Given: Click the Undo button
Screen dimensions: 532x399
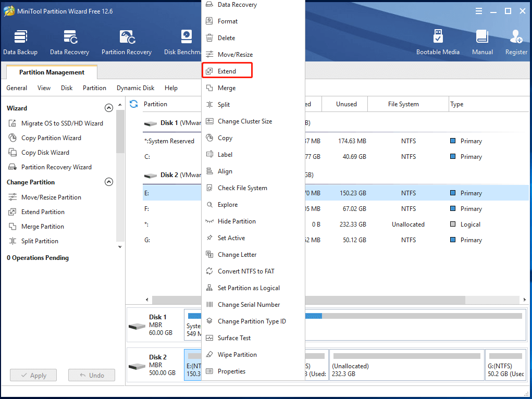Looking at the screenshot, I should coord(92,375).
